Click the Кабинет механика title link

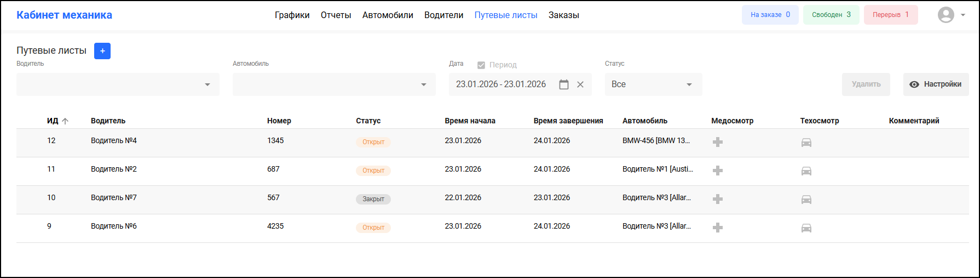(64, 15)
